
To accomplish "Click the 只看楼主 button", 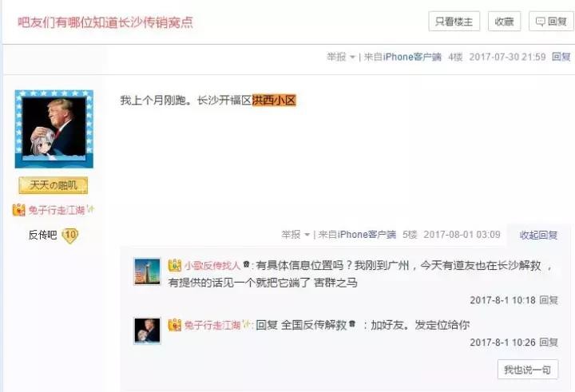I will point(454,22).
